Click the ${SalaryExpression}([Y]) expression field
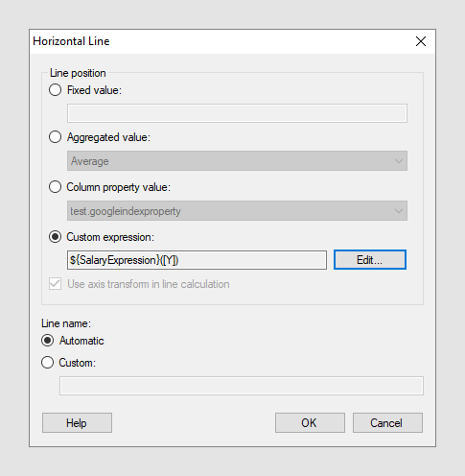 click(x=197, y=260)
